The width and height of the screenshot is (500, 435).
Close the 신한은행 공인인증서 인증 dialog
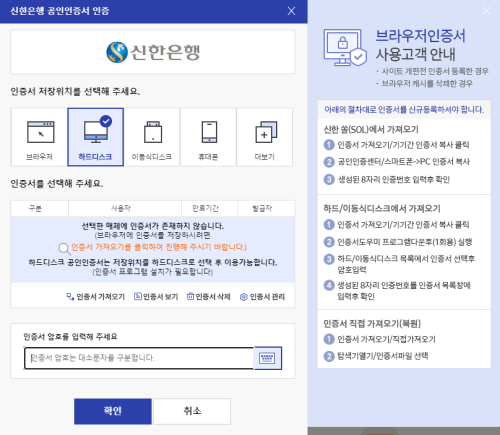point(291,11)
